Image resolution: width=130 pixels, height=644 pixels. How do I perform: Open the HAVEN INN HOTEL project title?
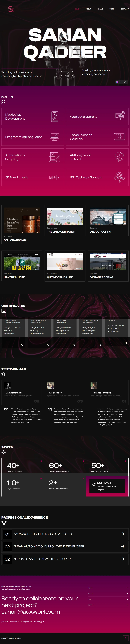tap(15, 277)
